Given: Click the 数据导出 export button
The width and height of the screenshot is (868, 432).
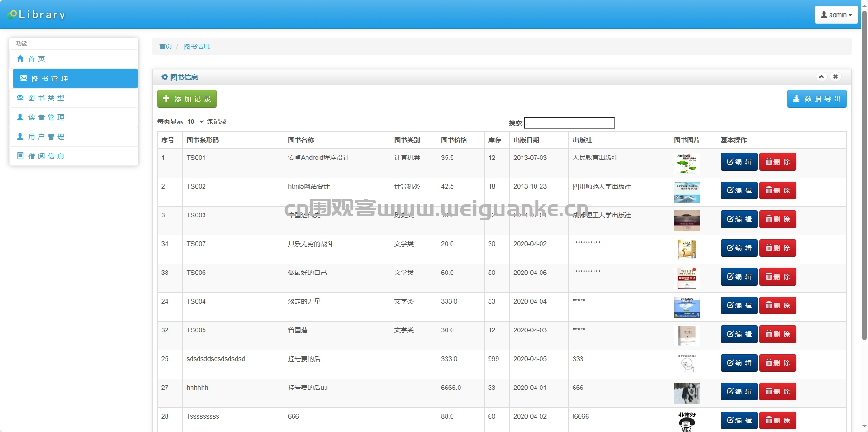Looking at the screenshot, I should [817, 99].
